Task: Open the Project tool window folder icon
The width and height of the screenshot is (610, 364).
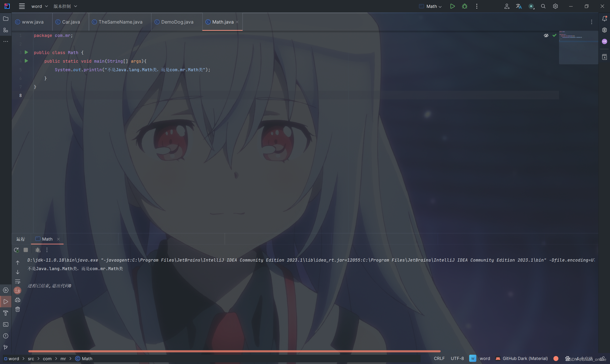Action: click(x=6, y=19)
